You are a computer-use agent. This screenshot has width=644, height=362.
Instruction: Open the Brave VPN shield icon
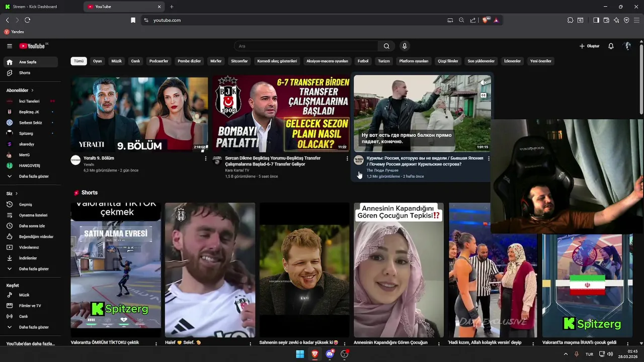click(626, 20)
